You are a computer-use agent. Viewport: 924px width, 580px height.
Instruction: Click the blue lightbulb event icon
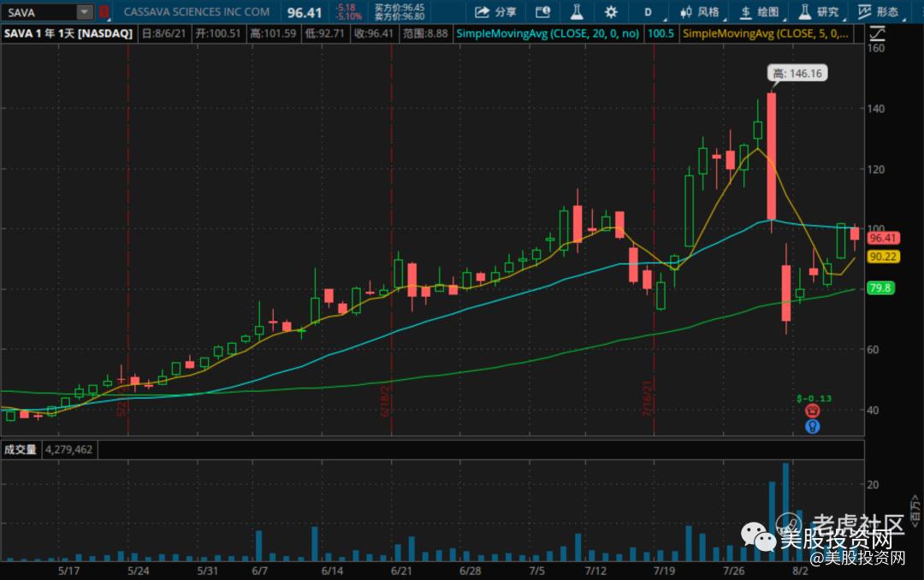(x=813, y=426)
